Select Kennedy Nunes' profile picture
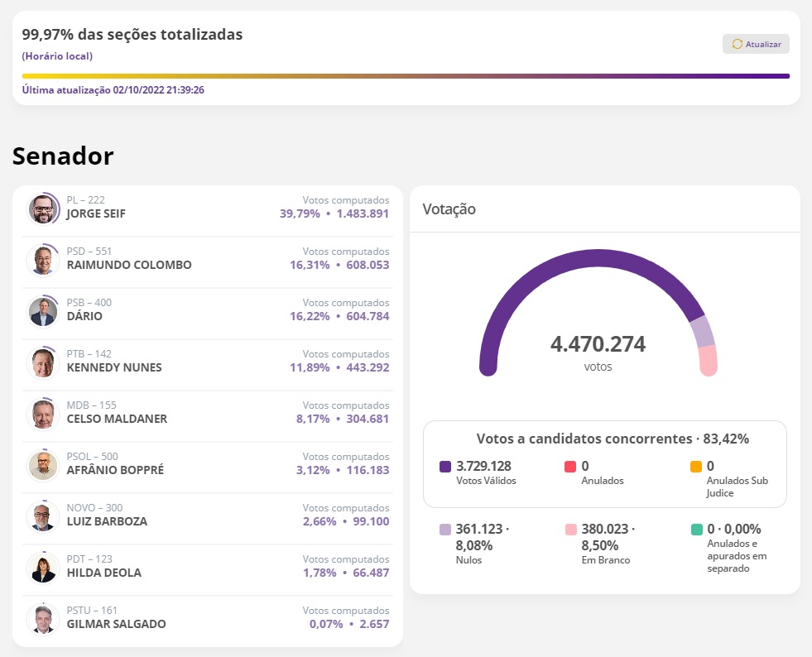 (x=42, y=363)
